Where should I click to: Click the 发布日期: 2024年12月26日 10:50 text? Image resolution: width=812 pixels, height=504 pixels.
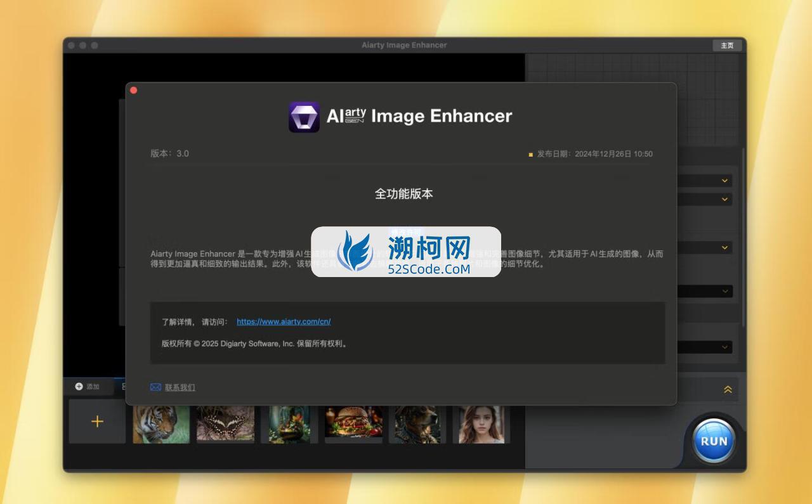point(594,154)
